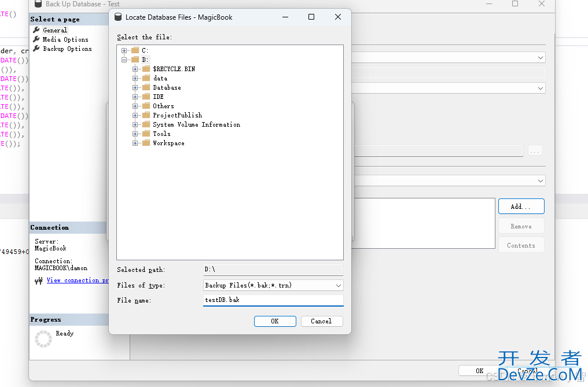Select the Database folder name
This screenshot has width=588, height=387.
point(167,87)
